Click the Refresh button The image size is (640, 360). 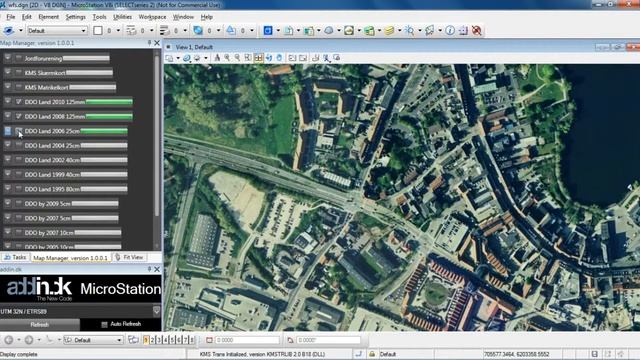[40, 325]
